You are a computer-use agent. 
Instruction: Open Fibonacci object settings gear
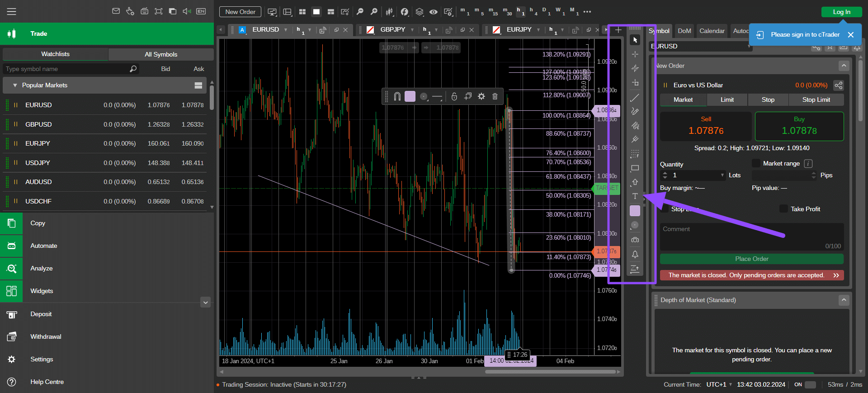(481, 96)
